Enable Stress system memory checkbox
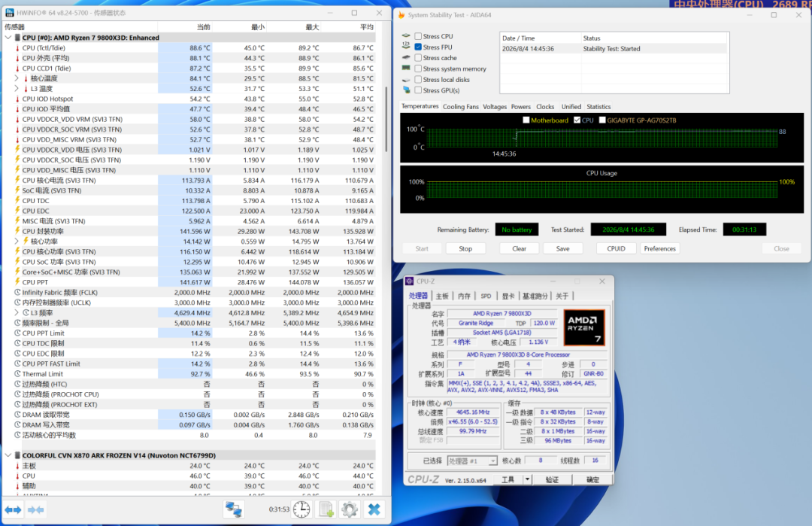This screenshot has width=812, height=526. 418,69
